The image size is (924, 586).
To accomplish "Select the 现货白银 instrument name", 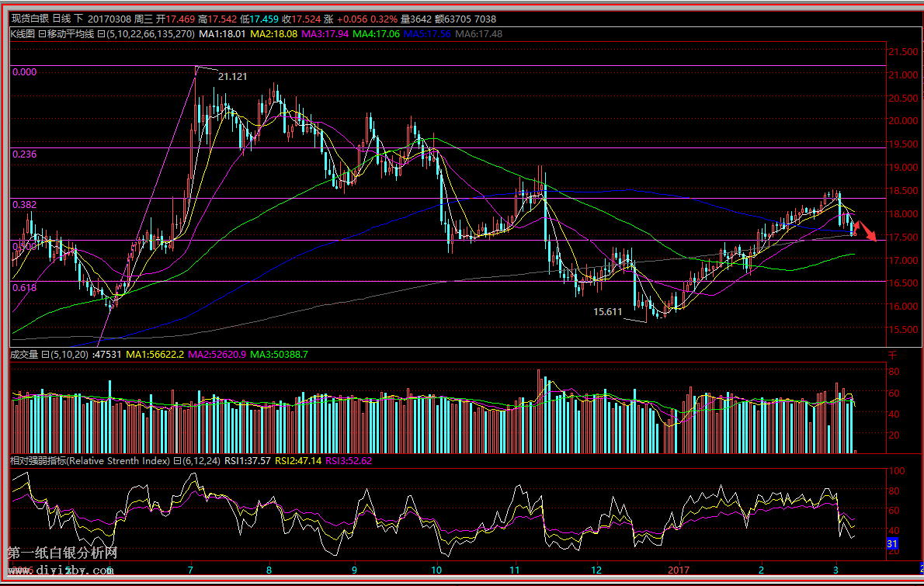I will point(29,19).
